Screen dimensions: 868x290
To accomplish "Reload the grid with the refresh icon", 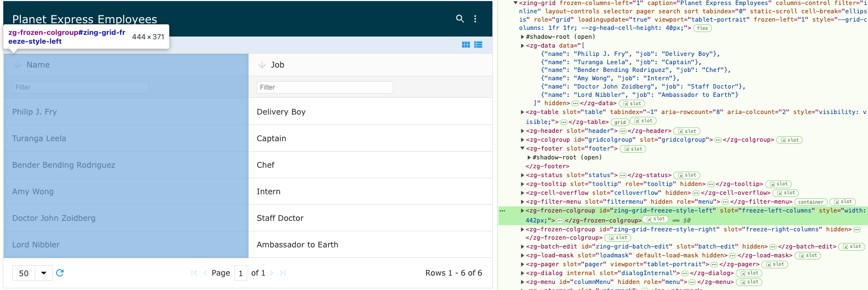I will point(60,273).
